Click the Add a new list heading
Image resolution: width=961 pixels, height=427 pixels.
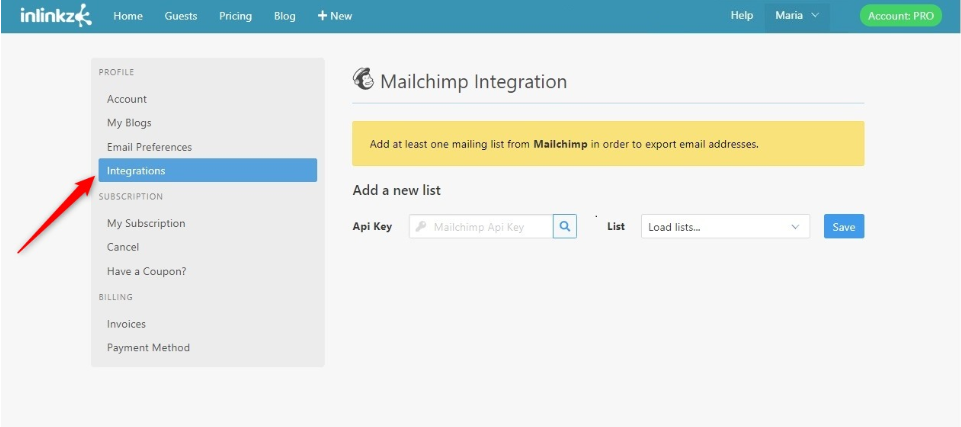point(397,191)
